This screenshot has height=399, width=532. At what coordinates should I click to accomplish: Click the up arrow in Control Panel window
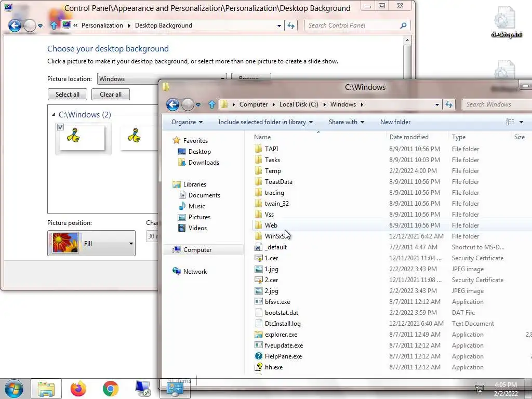pyautogui.click(x=54, y=25)
